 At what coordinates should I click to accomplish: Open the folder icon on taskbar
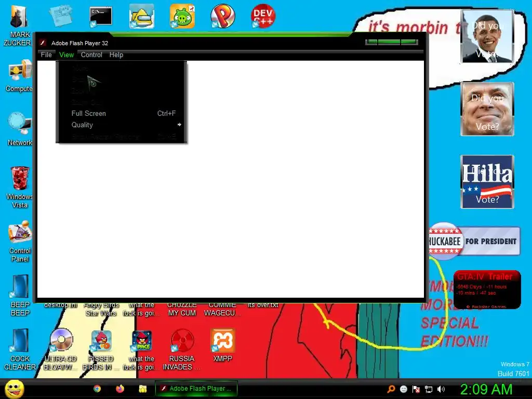pyautogui.click(x=143, y=389)
